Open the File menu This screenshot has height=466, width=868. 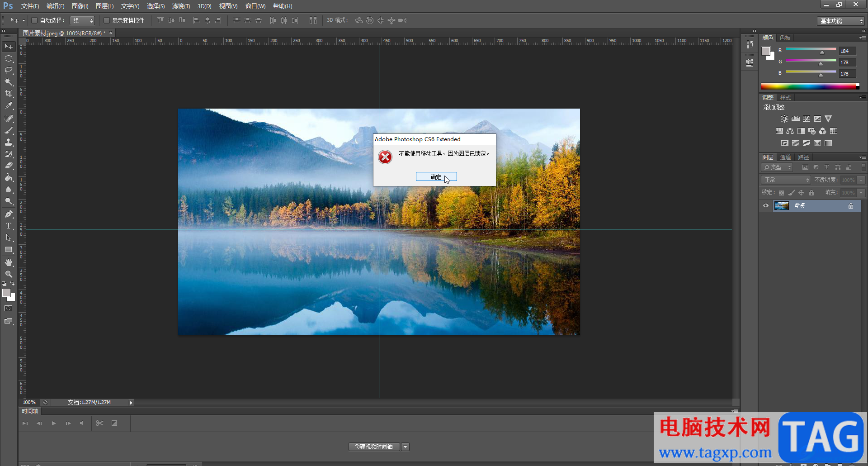tap(30, 6)
